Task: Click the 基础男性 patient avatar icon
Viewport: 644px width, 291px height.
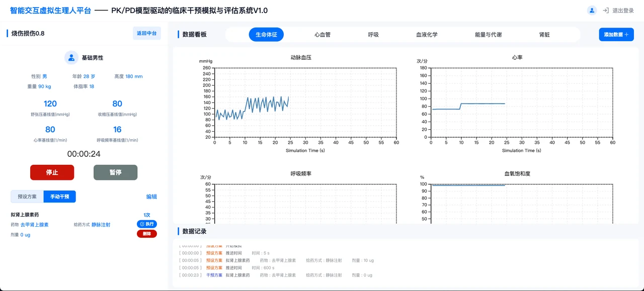Action: pos(71,58)
